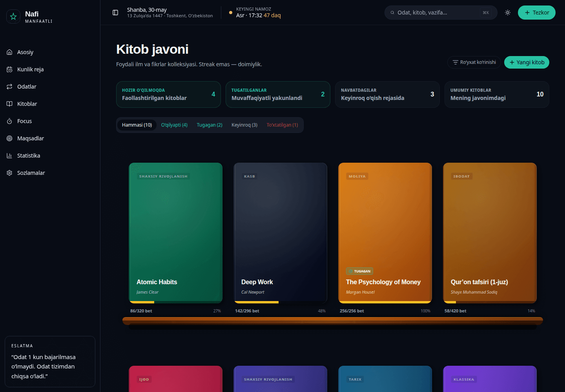Viewport: 565px width, 392px height.
Task: Open the Qur'on tafsiri (1-juz) book cover
Action: click(x=490, y=233)
